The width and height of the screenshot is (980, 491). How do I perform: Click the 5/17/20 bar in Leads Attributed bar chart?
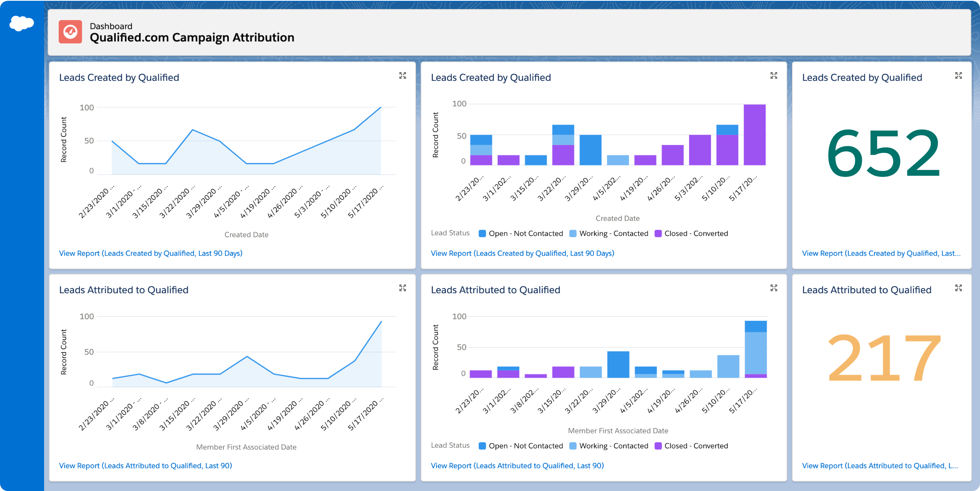(755, 349)
